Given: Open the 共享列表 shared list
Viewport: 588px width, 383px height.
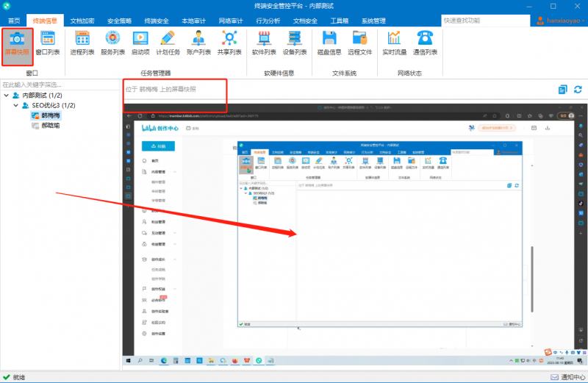Looking at the screenshot, I should [229, 43].
